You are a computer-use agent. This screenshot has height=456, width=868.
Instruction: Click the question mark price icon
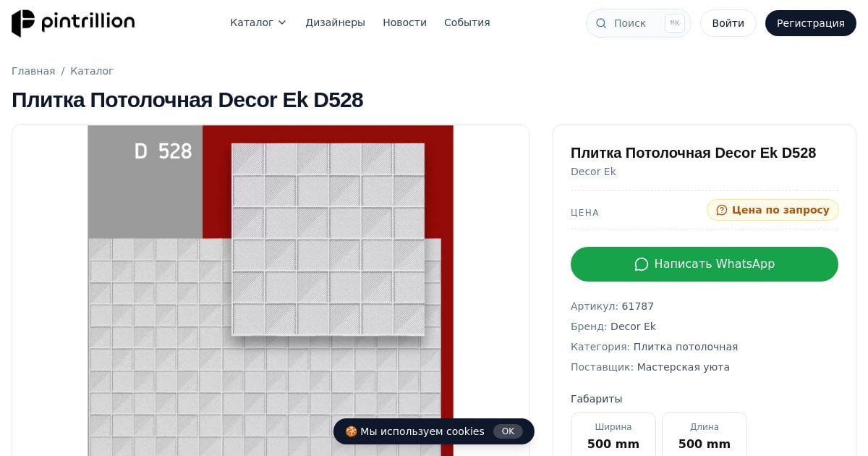tap(721, 210)
